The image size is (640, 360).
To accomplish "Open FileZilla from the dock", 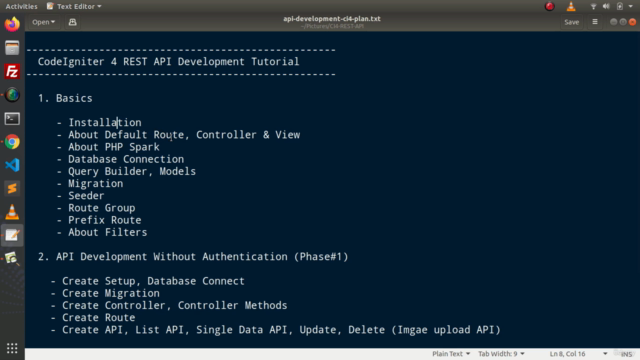I will (12, 71).
